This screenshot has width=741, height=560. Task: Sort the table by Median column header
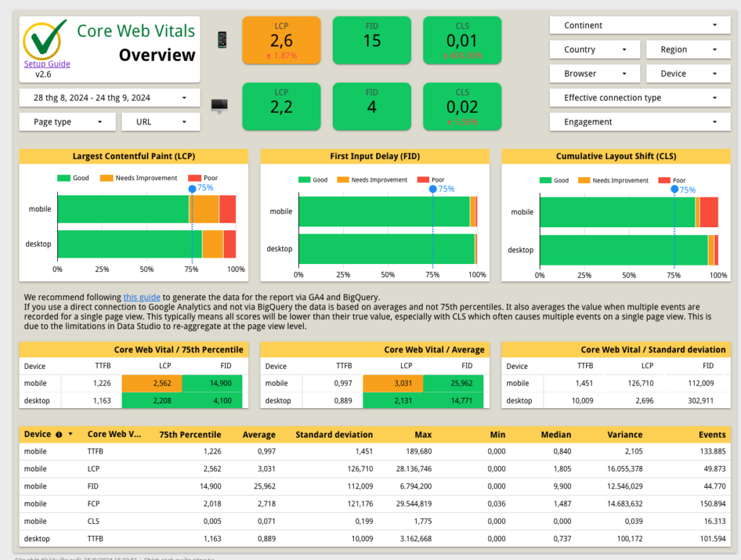[556, 435]
